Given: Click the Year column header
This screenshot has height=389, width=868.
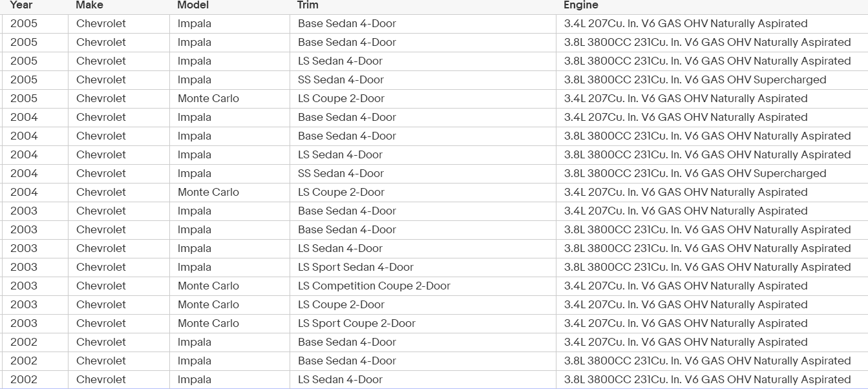Looking at the screenshot, I should [21, 5].
